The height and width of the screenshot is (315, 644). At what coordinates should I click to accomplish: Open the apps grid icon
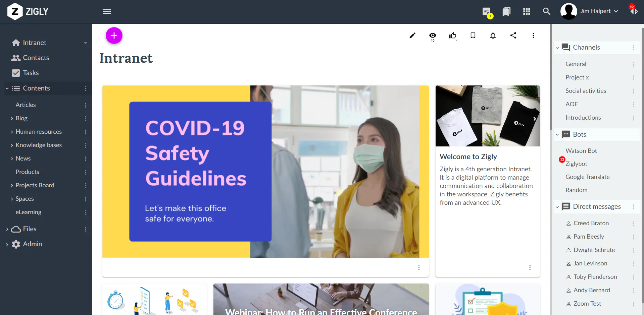pos(527,11)
